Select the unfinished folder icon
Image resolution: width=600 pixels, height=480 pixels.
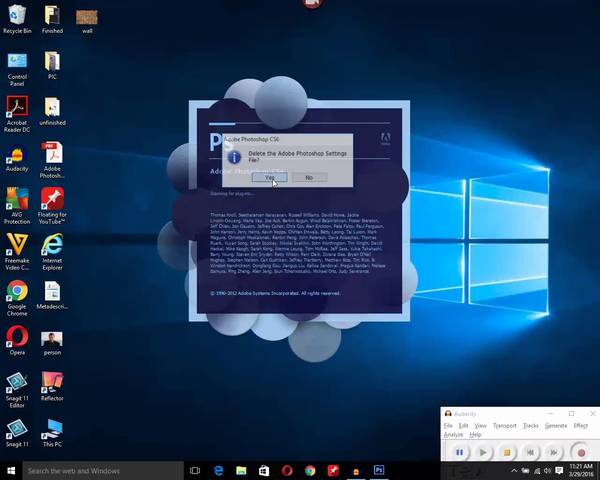pos(52,111)
